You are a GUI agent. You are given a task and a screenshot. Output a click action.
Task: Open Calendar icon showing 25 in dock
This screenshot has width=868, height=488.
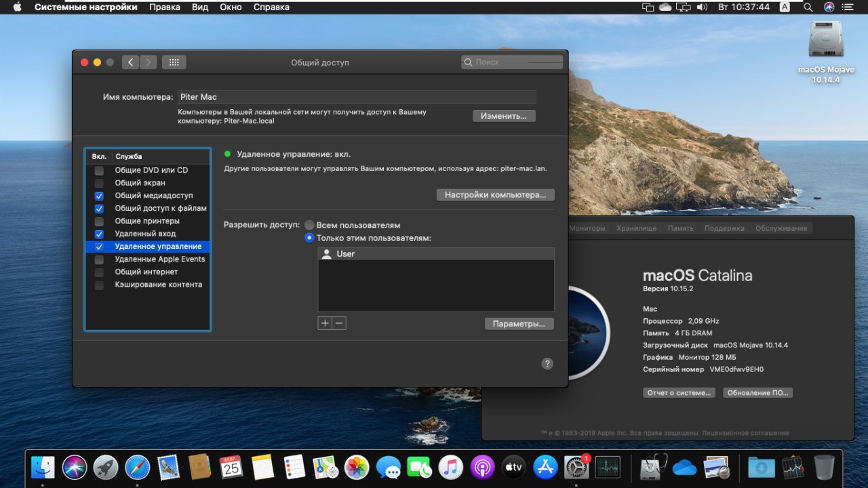click(x=231, y=467)
